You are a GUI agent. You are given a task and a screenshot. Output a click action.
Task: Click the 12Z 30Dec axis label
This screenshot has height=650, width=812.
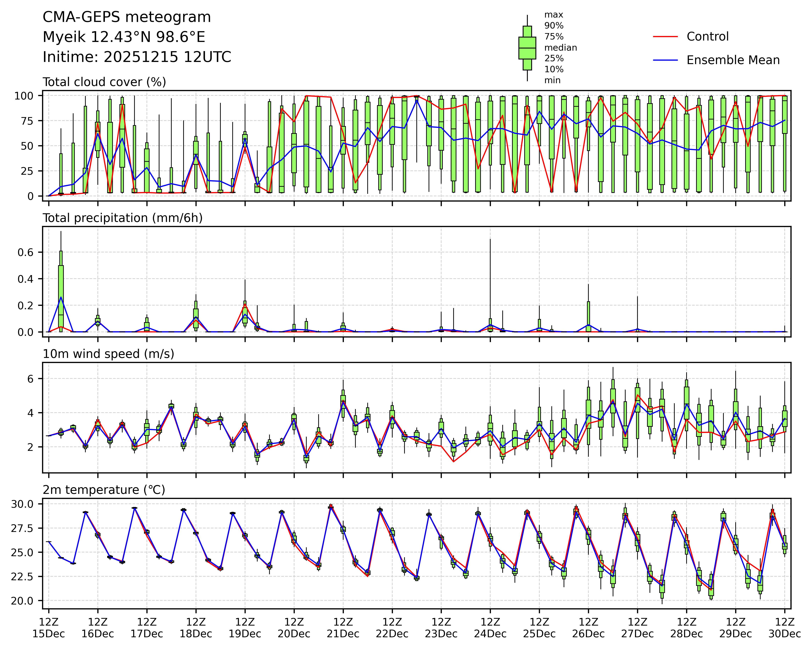pos(785,628)
